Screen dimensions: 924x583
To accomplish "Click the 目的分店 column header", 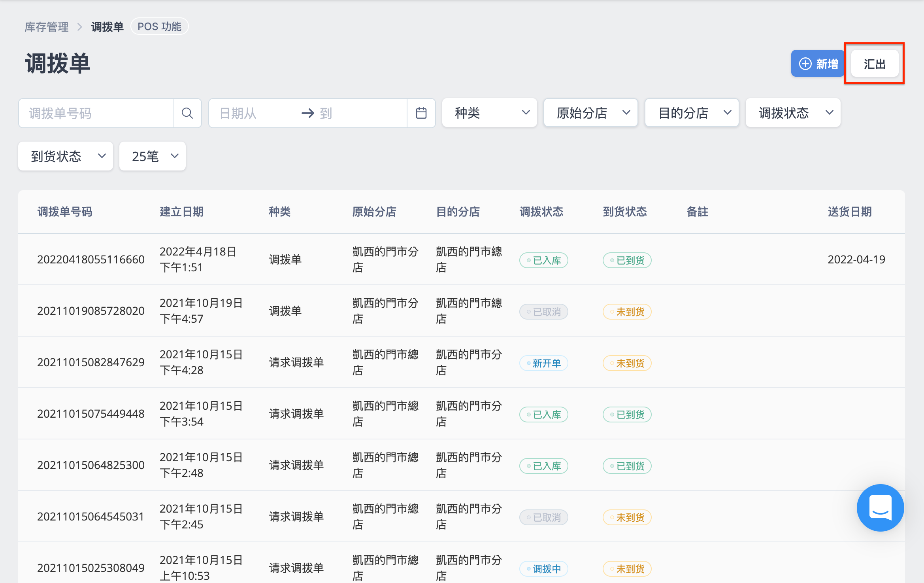I will [458, 212].
